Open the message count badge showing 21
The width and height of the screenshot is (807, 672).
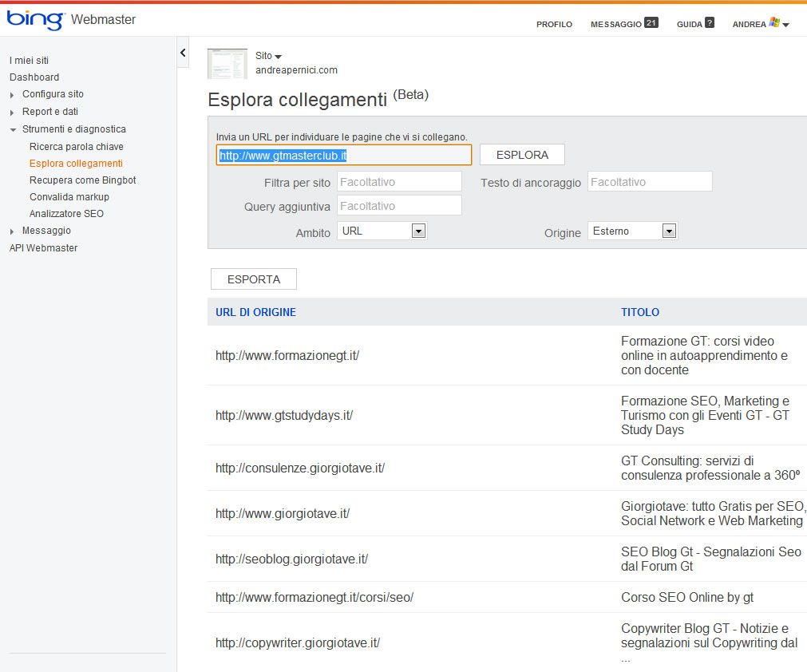point(651,23)
